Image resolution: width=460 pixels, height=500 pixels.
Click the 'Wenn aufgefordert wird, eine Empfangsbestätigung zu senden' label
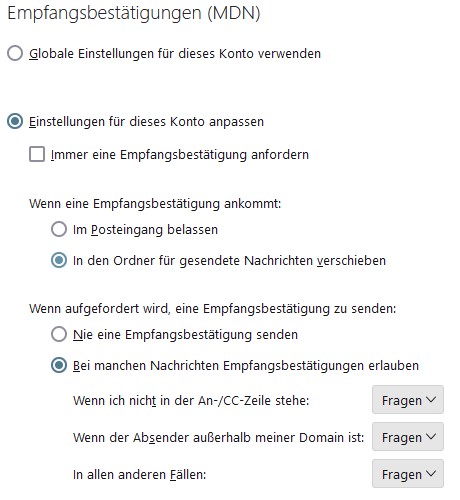(212, 308)
